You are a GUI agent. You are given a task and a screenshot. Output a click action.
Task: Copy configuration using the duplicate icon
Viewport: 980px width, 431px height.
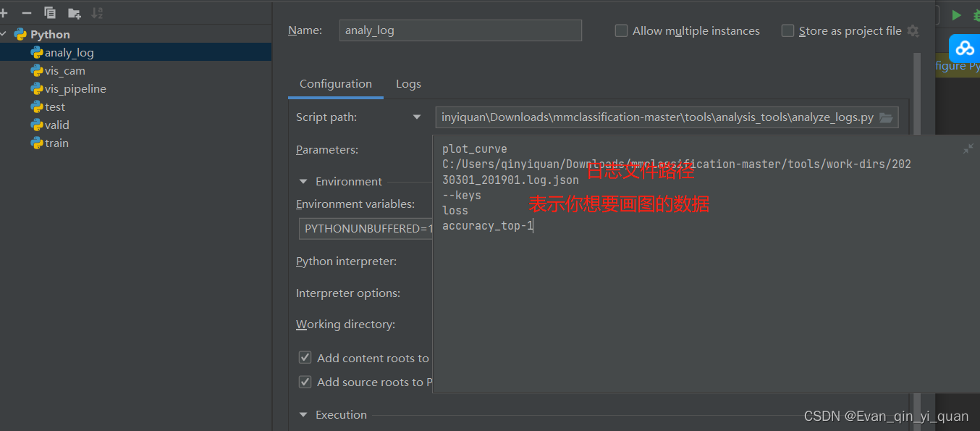[x=49, y=12]
